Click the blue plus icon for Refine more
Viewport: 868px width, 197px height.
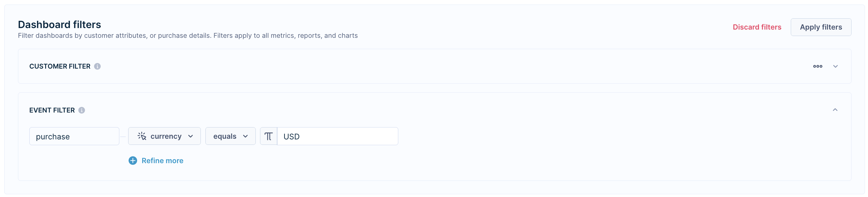[x=133, y=161]
